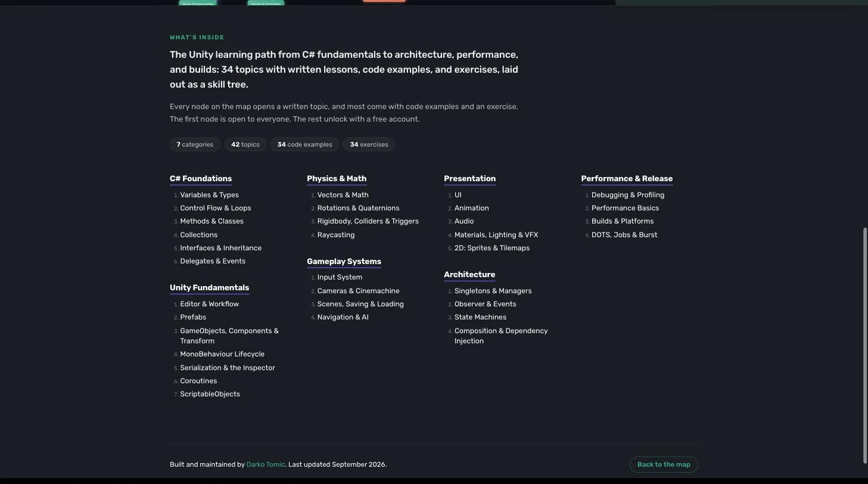This screenshot has width=868, height=484.
Task: Click the Performance & Release category heading
Action: pos(627,179)
